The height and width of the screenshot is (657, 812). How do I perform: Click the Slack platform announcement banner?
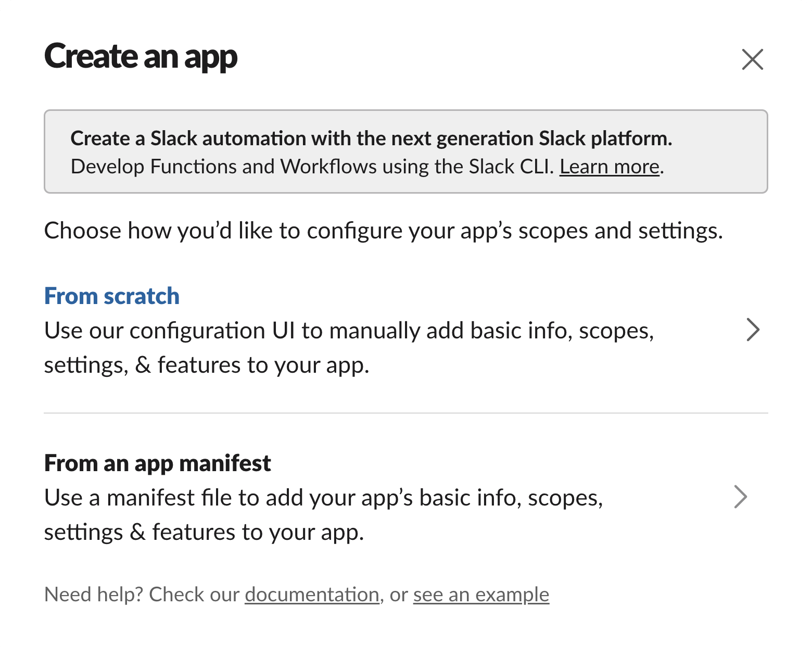(x=406, y=150)
